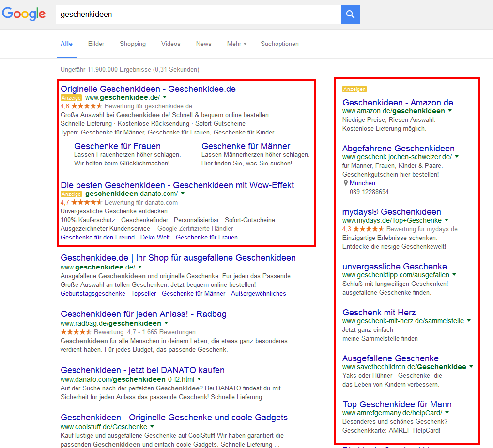Expand arrow next to www.amrefgermany.de/helpCard/
This screenshot has width=493, height=448.
click(x=447, y=412)
